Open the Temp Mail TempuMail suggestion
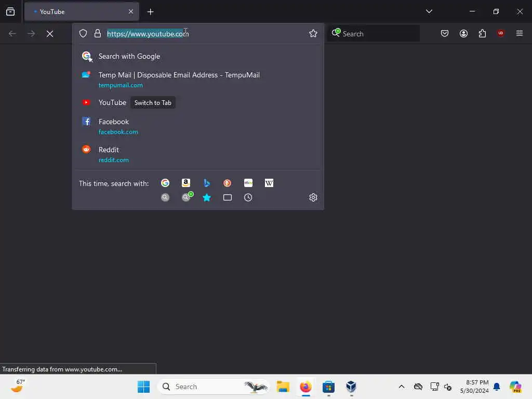This screenshot has height=399, width=532. [x=198, y=79]
